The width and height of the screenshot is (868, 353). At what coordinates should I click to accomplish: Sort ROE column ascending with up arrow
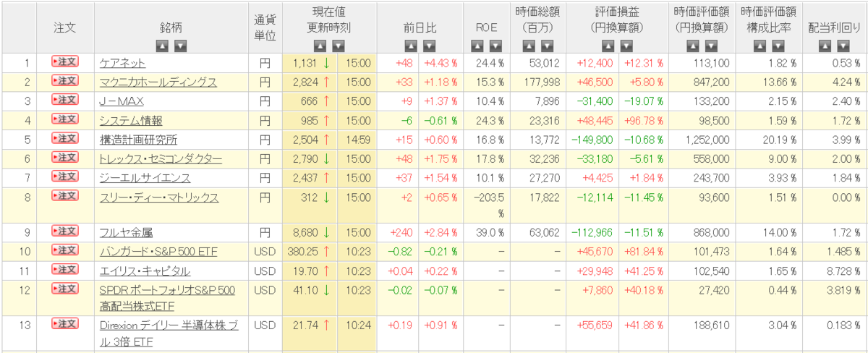[477, 46]
